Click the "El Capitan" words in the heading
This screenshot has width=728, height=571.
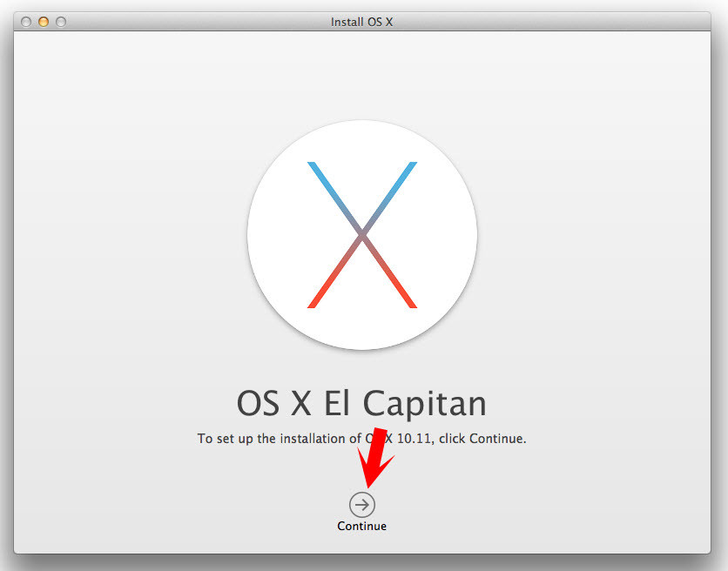point(424,404)
